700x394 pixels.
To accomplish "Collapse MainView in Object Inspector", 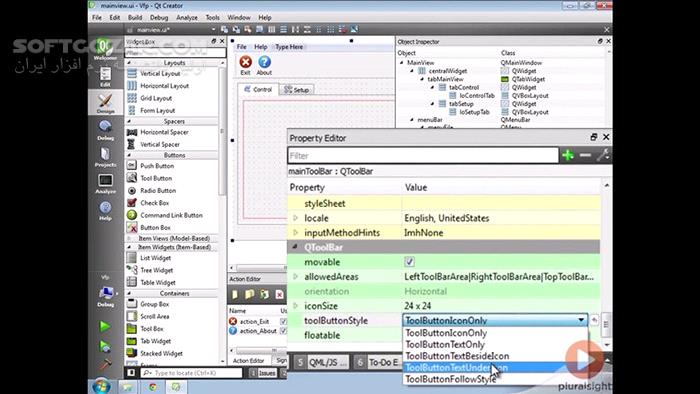I will 401,63.
